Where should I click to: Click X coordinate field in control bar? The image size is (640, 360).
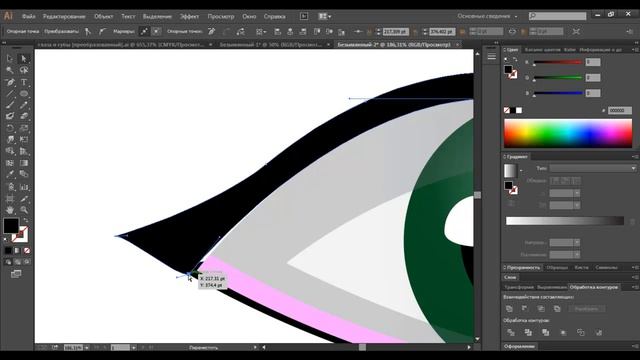pos(396,31)
